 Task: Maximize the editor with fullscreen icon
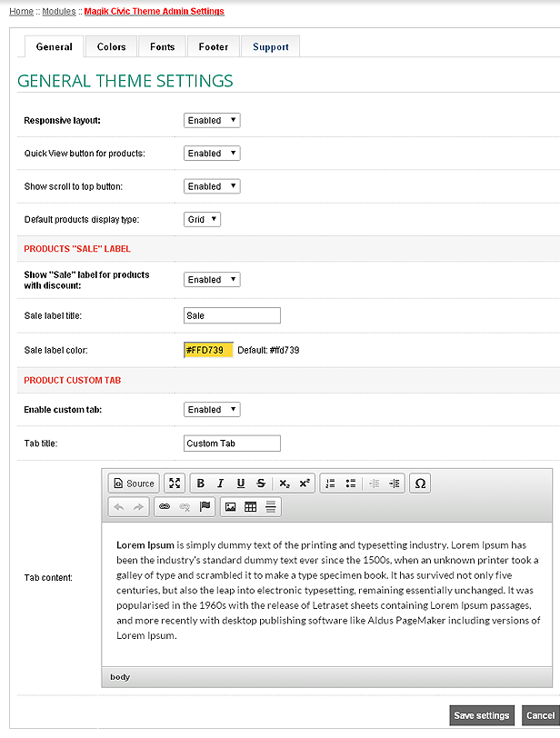pos(175,484)
